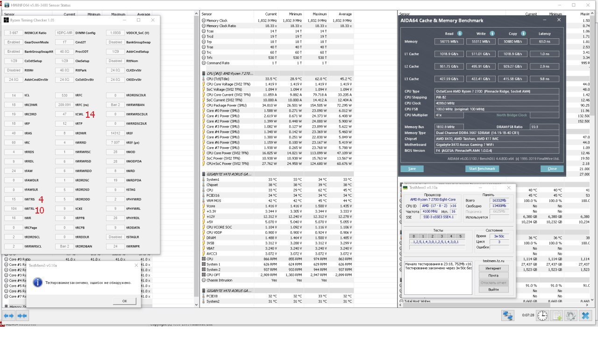Image resolution: width=598 pixels, height=364 pixels.
Task: Select the PCIEX16 temperature row
Action: pyautogui.click(x=277, y=195)
